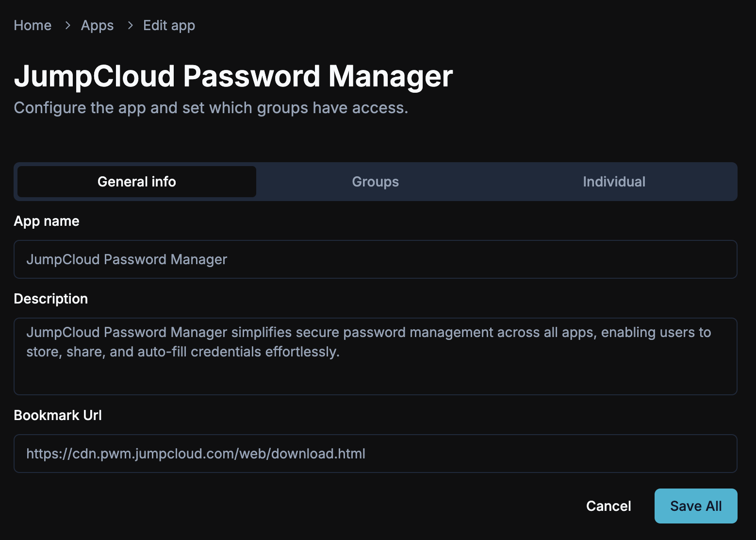The width and height of the screenshot is (756, 540).
Task: Click the chevron between Apps and Edit app
Action: (130, 25)
